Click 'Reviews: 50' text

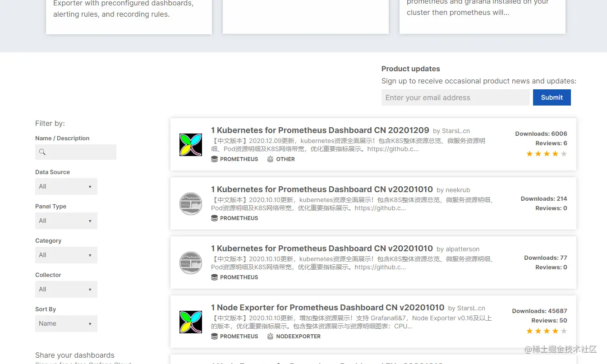click(549, 320)
